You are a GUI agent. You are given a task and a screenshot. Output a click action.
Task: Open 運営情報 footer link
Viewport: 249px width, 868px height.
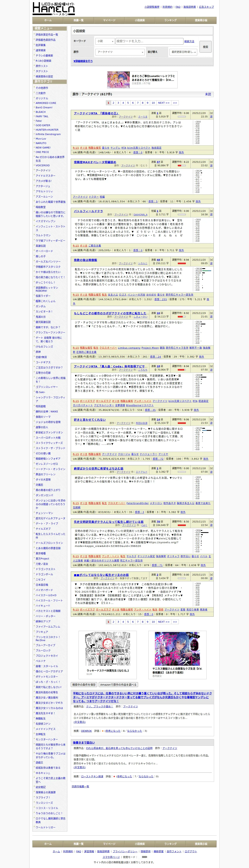tap(89, 851)
